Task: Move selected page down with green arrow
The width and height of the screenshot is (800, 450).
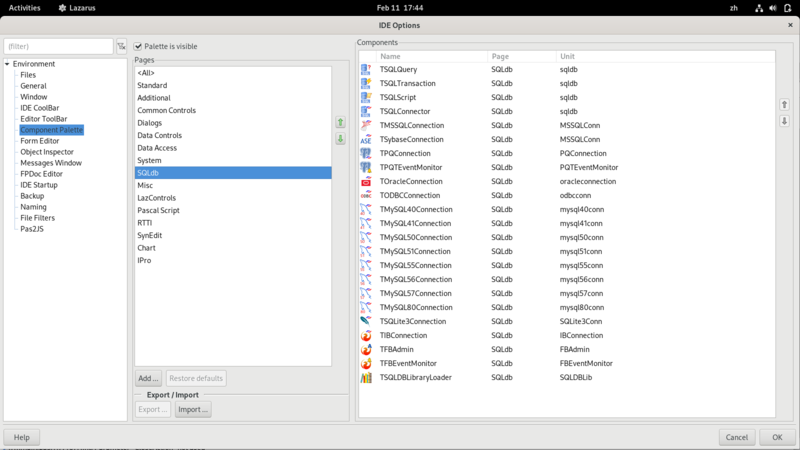Action: (340, 139)
